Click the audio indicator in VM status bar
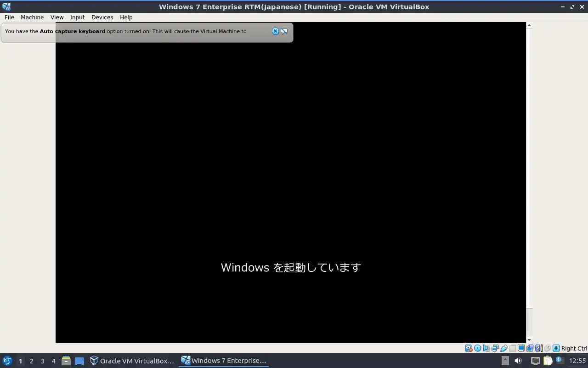 (486, 348)
